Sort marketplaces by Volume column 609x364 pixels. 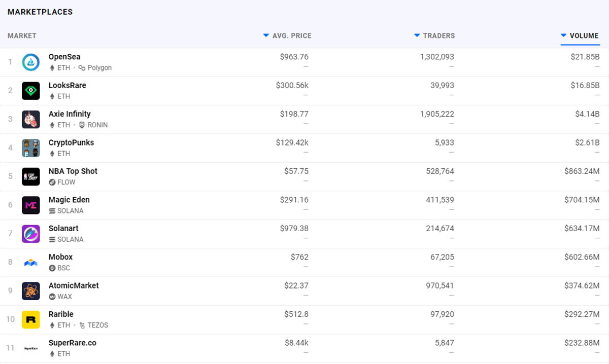pyautogui.click(x=580, y=36)
